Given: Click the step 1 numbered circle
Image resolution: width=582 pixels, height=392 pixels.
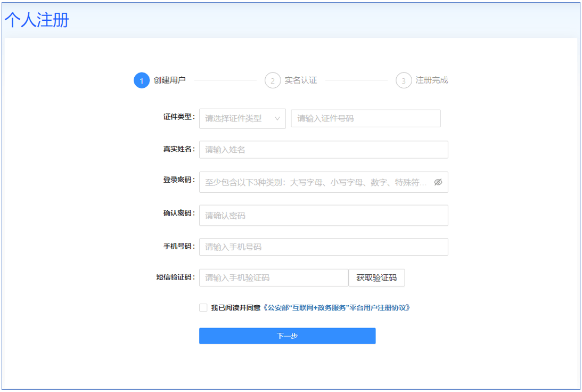Looking at the screenshot, I should click(x=142, y=80).
